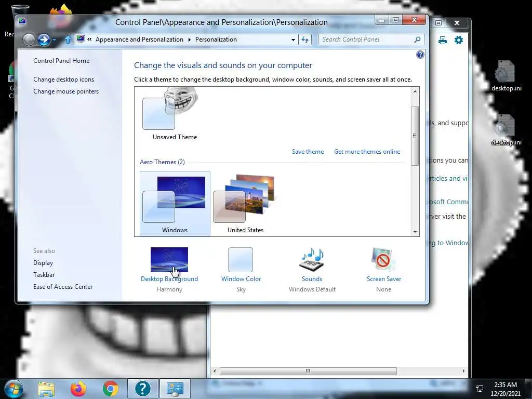Viewport: 532px width, 399px height.
Task: Click right scroll arrow in background window
Action: pyautogui.click(x=463, y=371)
